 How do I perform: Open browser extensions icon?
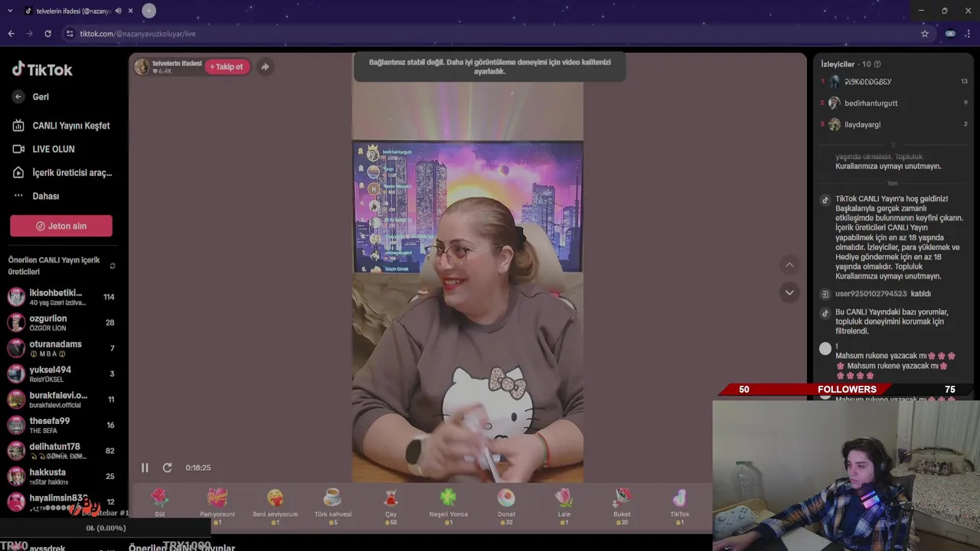point(950,34)
